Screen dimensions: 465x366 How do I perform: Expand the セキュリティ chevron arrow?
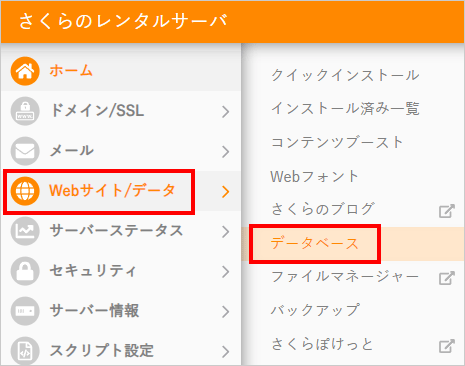point(226,272)
